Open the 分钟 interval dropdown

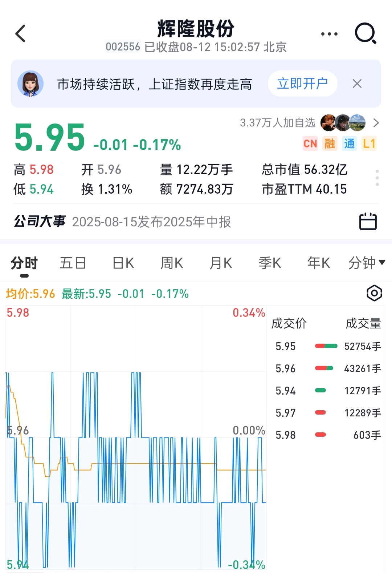click(367, 263)
